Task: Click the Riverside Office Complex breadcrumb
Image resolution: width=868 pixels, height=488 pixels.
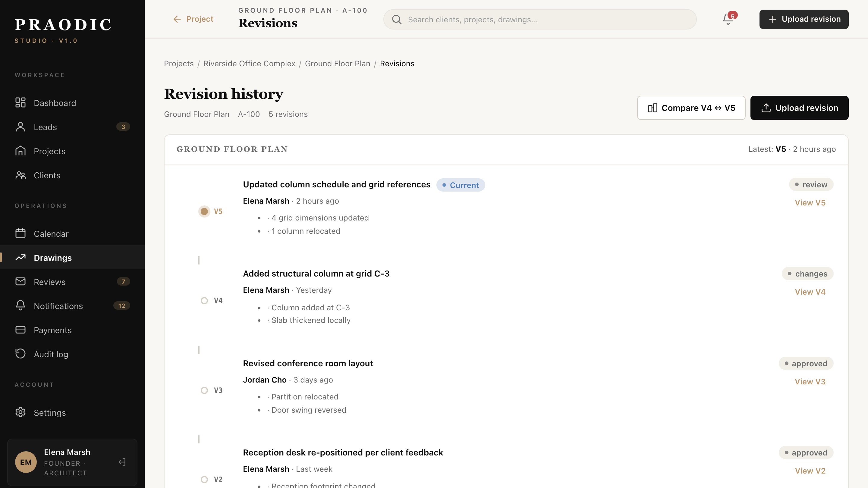Action: [x=249, y=64]
